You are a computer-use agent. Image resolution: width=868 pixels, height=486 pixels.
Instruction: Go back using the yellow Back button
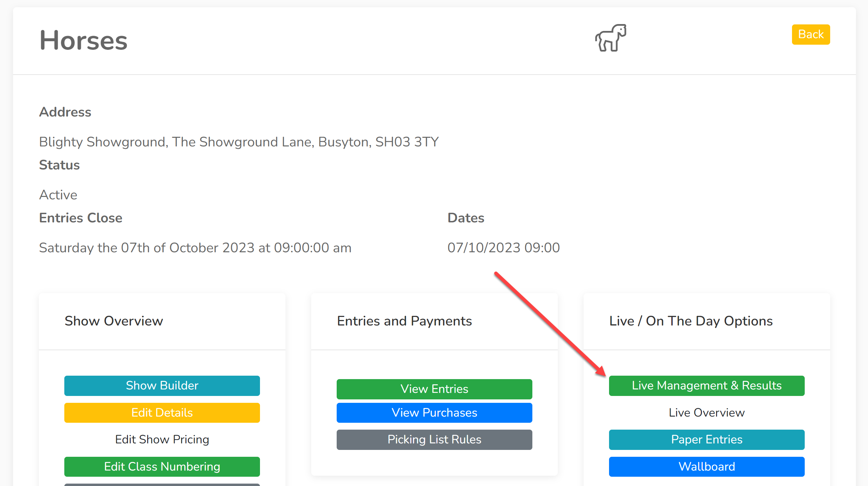pyautogui.click(x=811, y=34)
